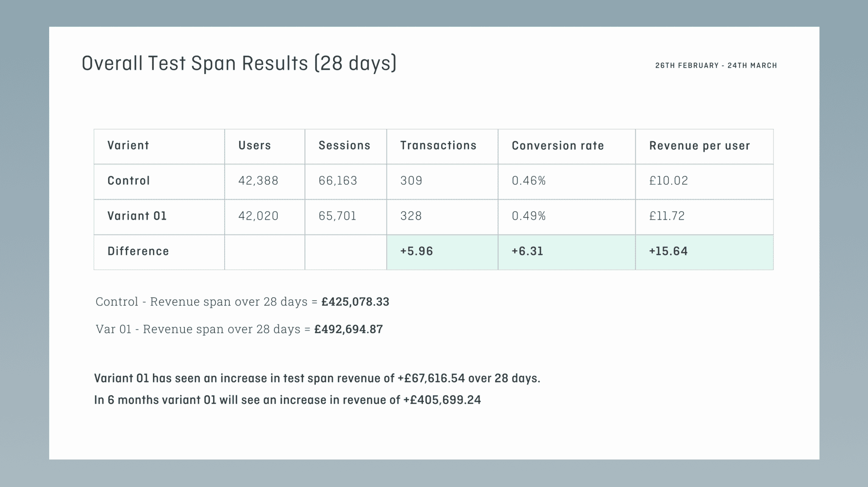Click the Variant 01 row label
Viewport: 868px width, 487px height.
137,216
